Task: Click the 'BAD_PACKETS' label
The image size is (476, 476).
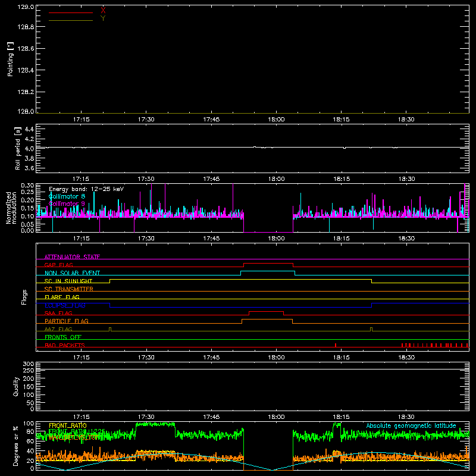Action: coord(65,345)
